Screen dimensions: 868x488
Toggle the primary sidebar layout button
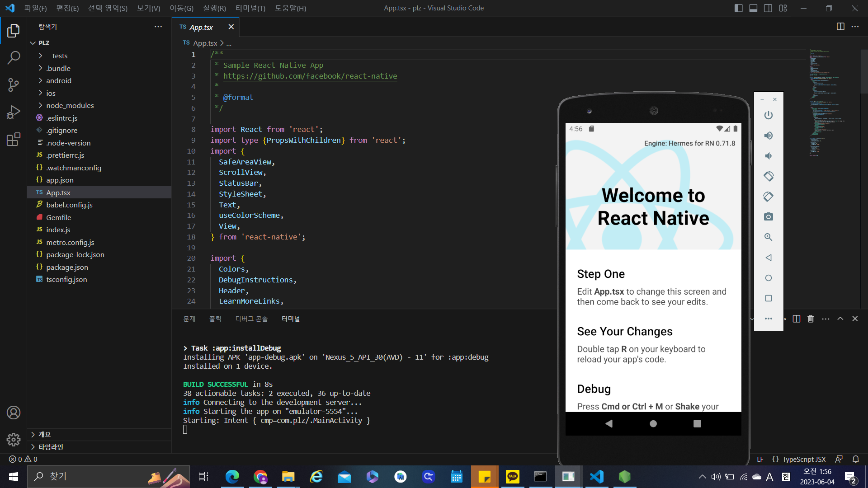click(738, 8)
